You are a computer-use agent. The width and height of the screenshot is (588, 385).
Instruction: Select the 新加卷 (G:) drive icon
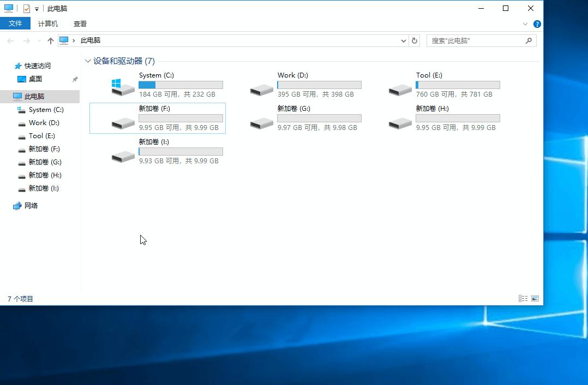[262, 123]
